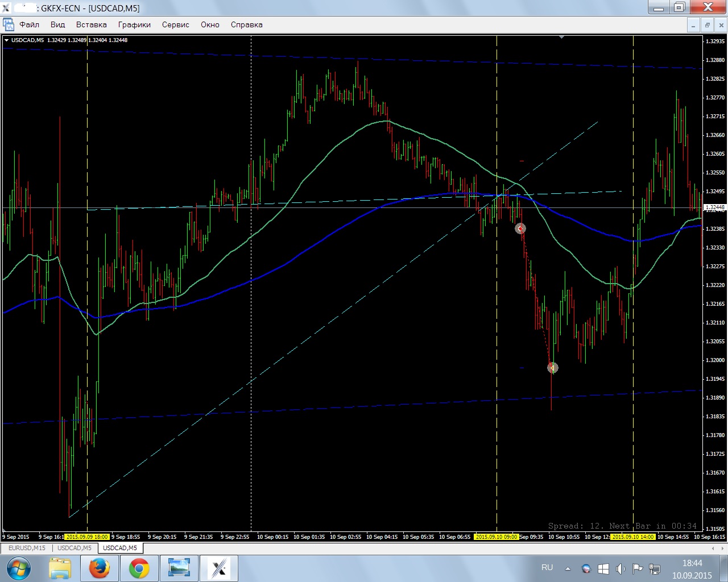Screen dimensions: 728x582
Task: Open the photo viewer taskbar app
Action: pyautogui.click(x=179, y=568)
